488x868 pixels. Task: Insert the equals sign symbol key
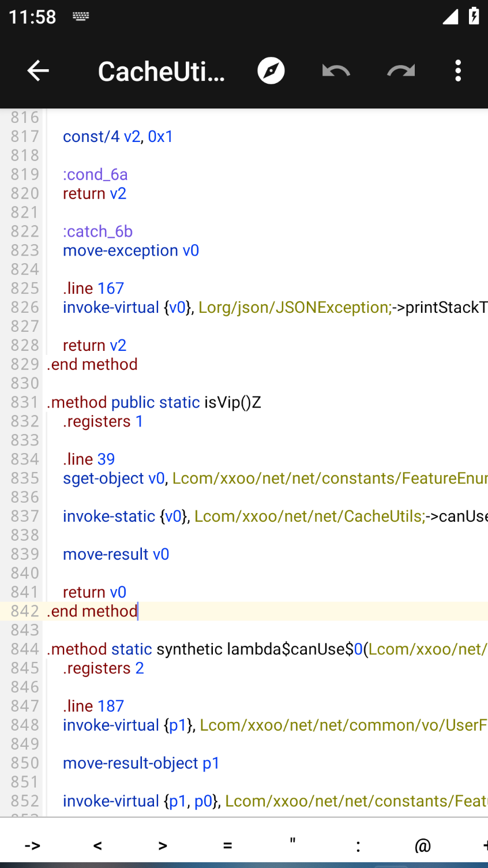pos(228,846)
